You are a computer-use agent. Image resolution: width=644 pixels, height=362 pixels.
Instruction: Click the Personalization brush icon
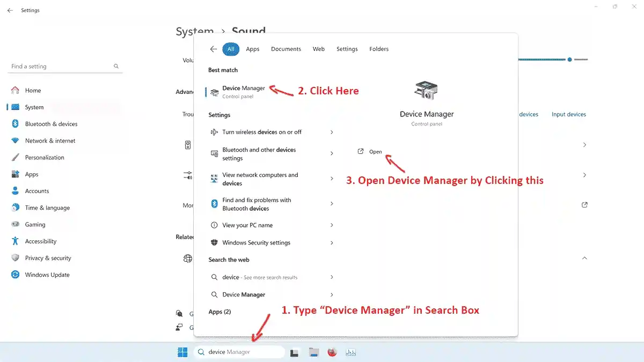(15, 158)
